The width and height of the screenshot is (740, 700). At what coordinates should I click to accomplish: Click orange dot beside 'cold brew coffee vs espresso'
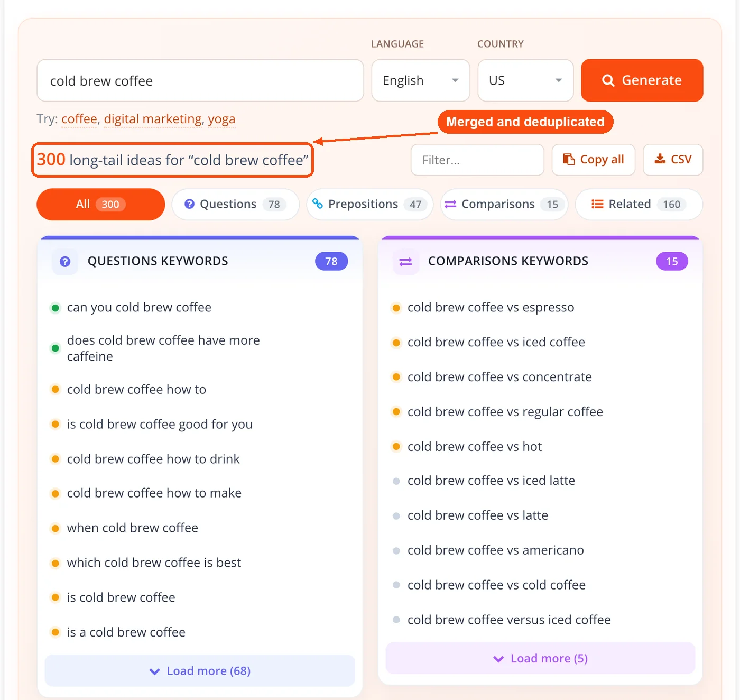coord(396,308)
